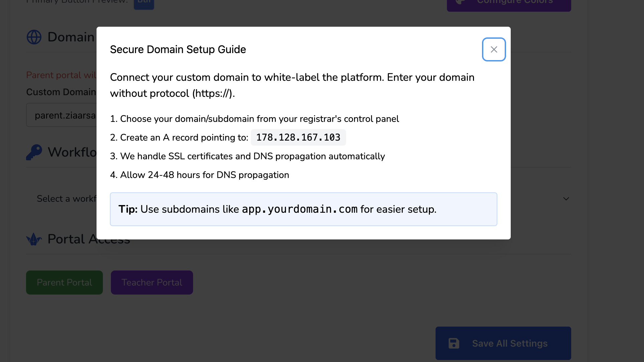Click the 178.128.167.103 IP address code
This screenshot has width=644, height=362.
tap(298, 138)
